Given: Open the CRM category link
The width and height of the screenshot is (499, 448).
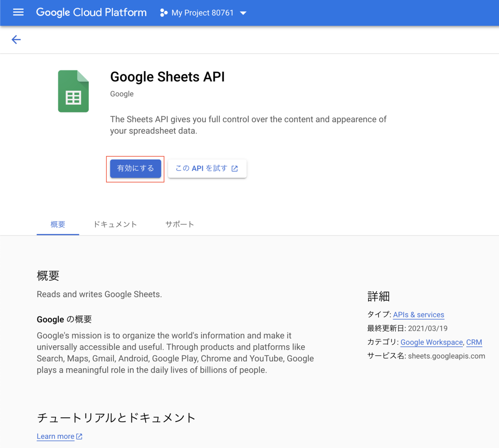Looking at the screenshot, I should click(474, 342).
